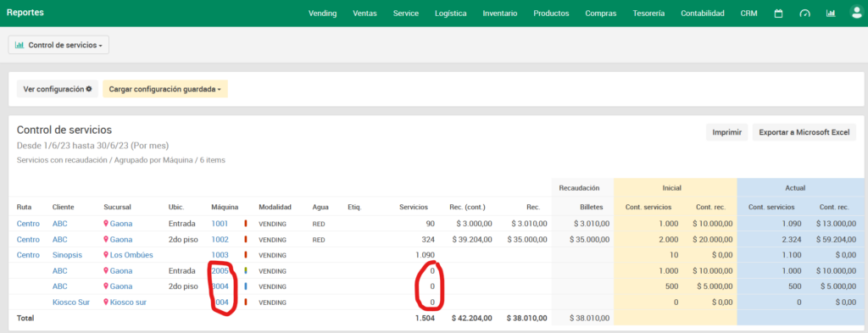Image resolution: width=868 pixels, height=333 pixels.
Task: Open the Ventas menu
Action: click(x=364, y=14)
